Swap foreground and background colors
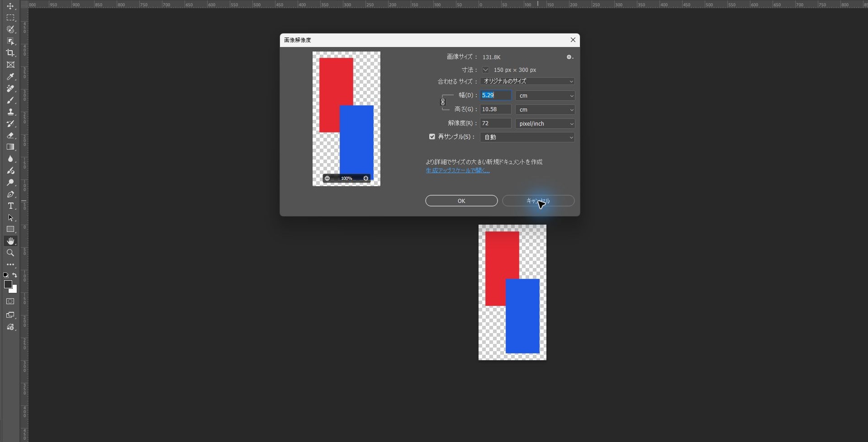This screenshot has height=442, width=868. [14, 275]
